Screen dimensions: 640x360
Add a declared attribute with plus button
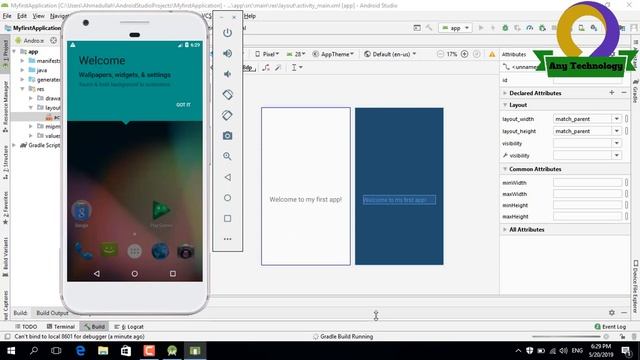611,93
